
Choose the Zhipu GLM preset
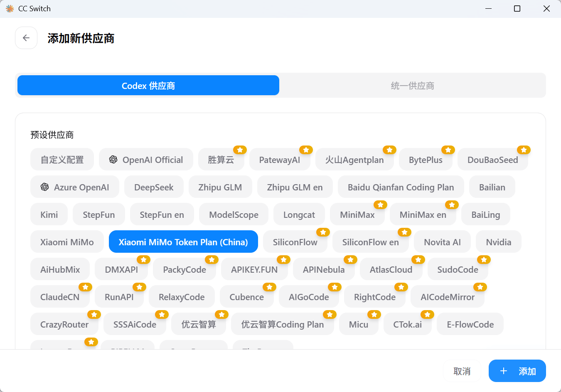tap(220, 187)
